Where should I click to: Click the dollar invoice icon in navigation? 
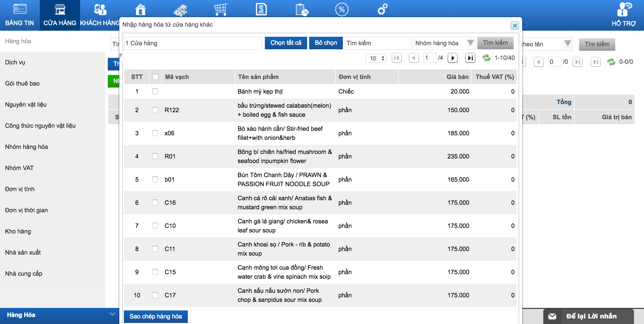(x=261, y=10)
